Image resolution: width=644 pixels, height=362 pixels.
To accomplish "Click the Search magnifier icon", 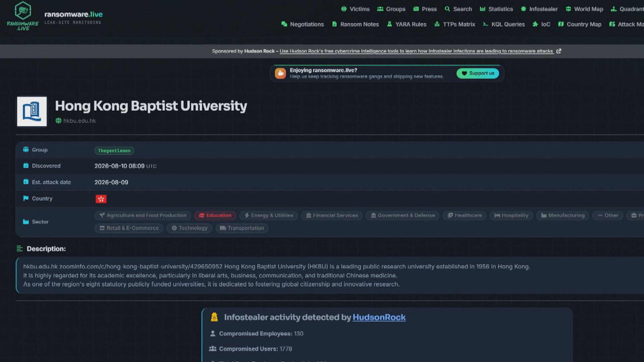I will click(447, 9).
